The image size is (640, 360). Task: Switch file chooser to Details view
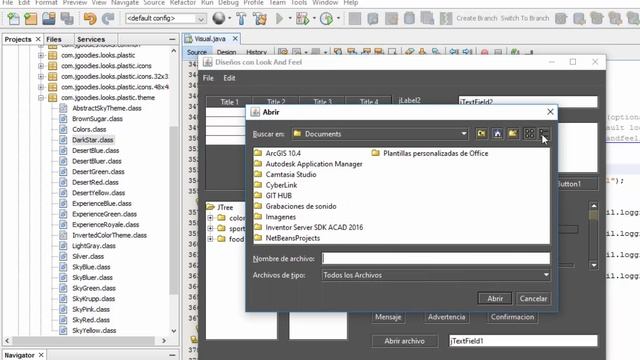pyautogui.click(x=544, y=133)
